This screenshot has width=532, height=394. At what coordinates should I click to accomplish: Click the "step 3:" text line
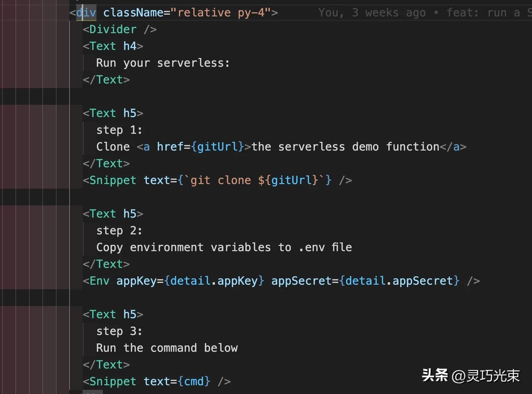[x=119, y=331]
